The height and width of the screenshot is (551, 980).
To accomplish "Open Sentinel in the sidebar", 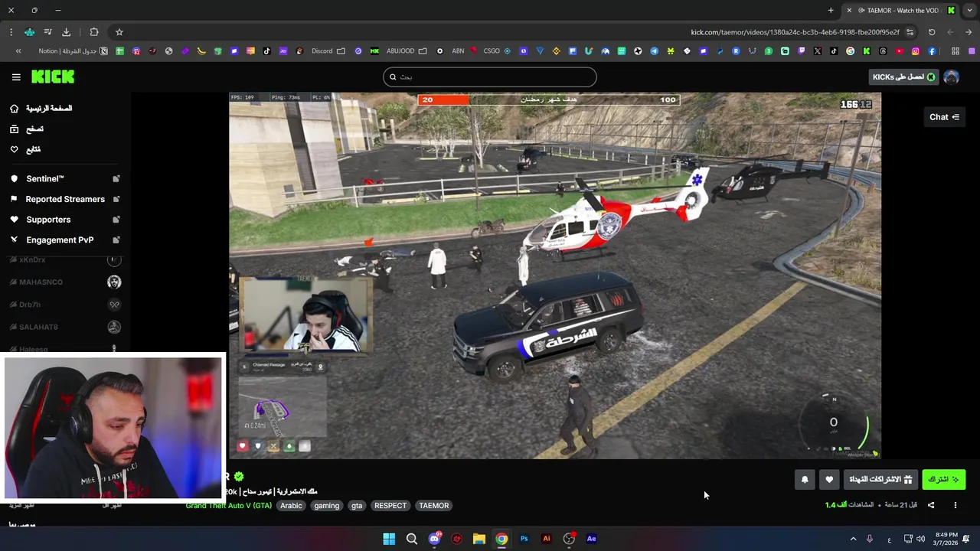I will 64,178.
